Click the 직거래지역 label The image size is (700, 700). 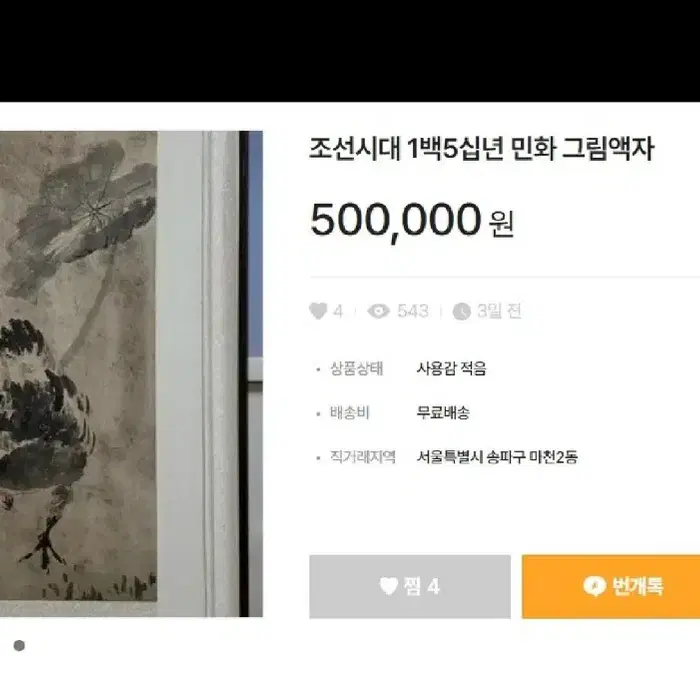click(362, 457)
